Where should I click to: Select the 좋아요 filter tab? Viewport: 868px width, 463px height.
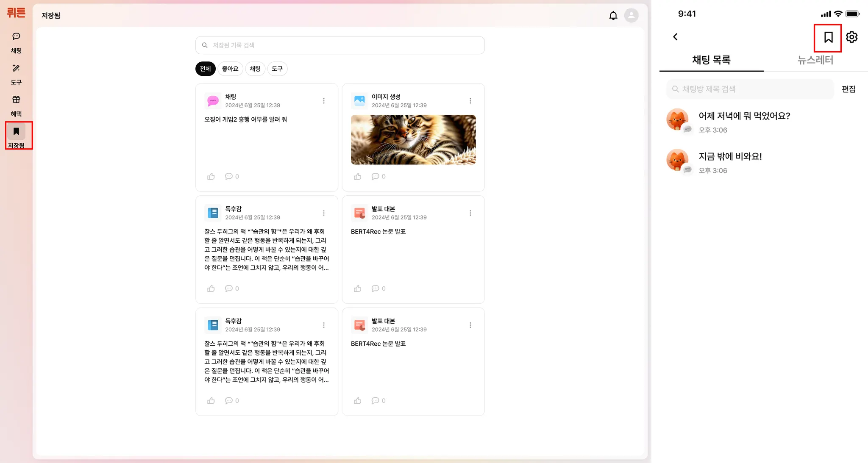coord(230,69)
